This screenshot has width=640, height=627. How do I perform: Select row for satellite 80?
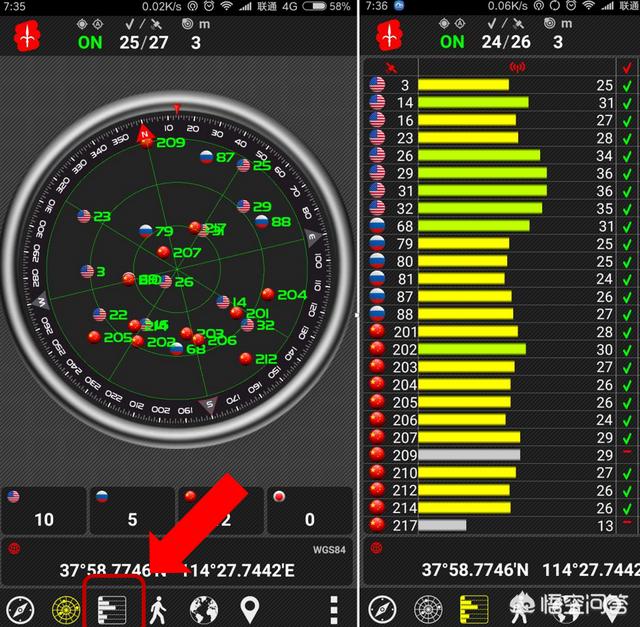(x=500, y=261)
